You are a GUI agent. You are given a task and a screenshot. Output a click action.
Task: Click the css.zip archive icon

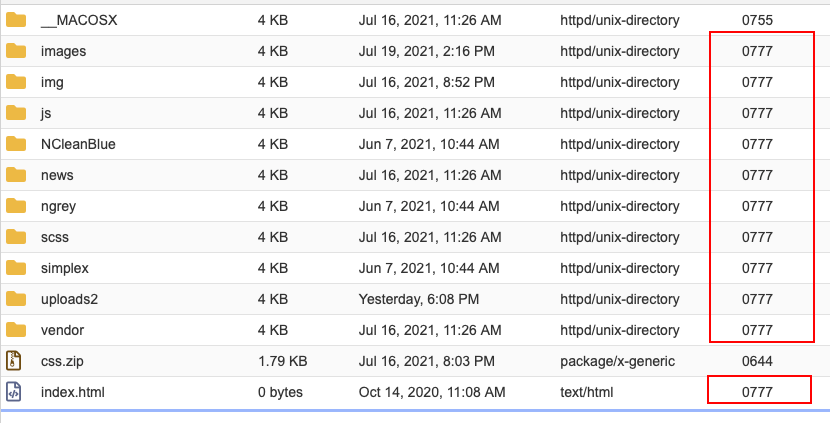pyautogui.click(x=15, y=361)
